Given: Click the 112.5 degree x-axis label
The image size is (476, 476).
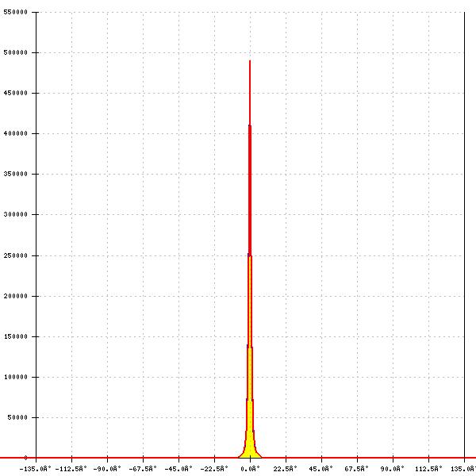Looking at the screenshot, I should pyautogui.click(x=428, y=469).
